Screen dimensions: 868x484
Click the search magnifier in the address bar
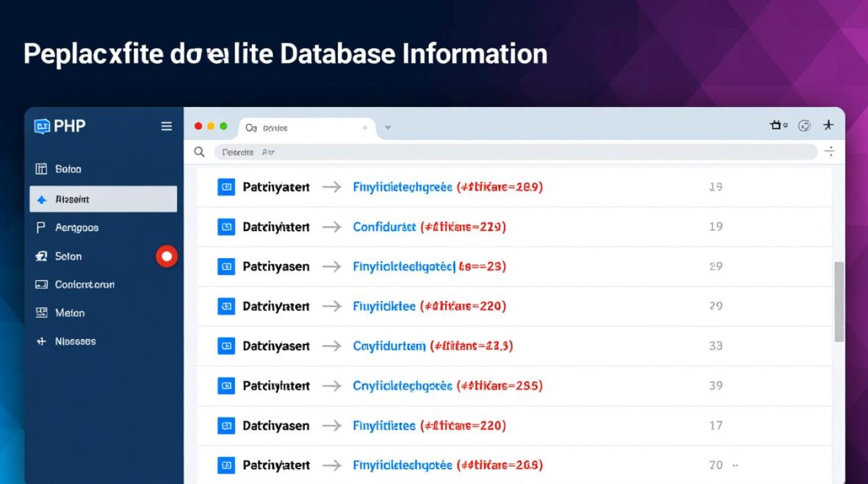pyautogui.click(x=199, y=152)
